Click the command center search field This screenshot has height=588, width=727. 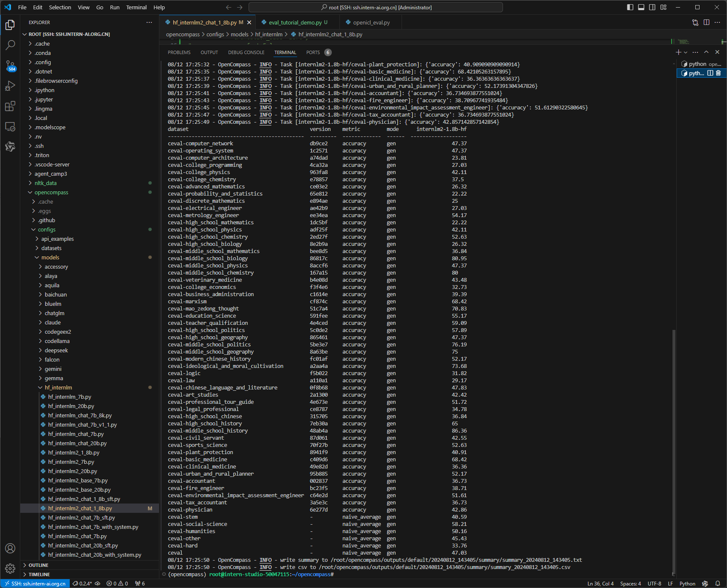click(376, 7)
